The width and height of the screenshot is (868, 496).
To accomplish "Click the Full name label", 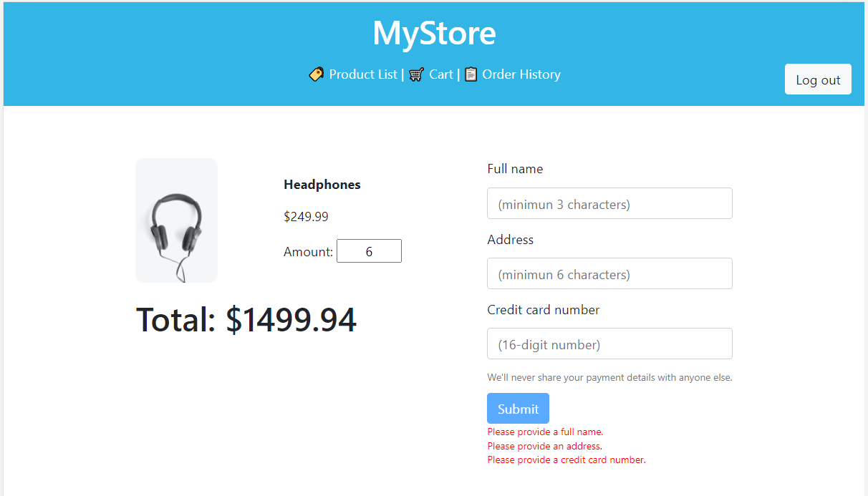I will coord(515,169).
